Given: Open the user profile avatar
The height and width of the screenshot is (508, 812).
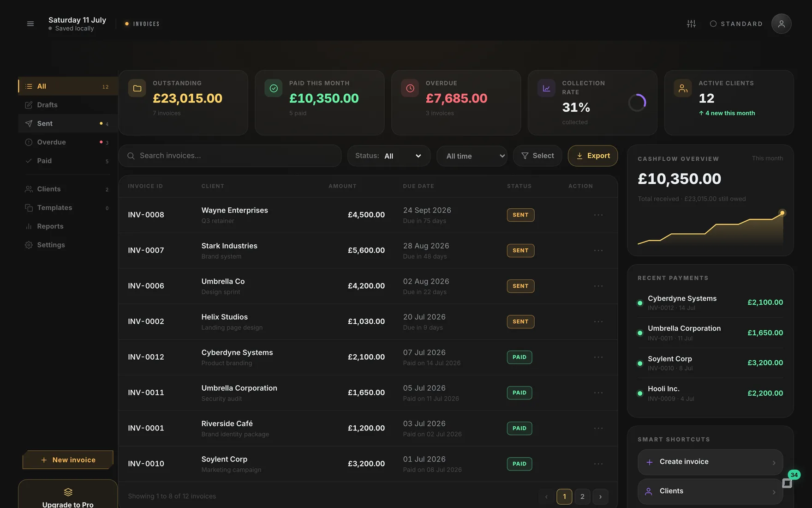Looking at the screenshot, I should click(x=781, y=24).
